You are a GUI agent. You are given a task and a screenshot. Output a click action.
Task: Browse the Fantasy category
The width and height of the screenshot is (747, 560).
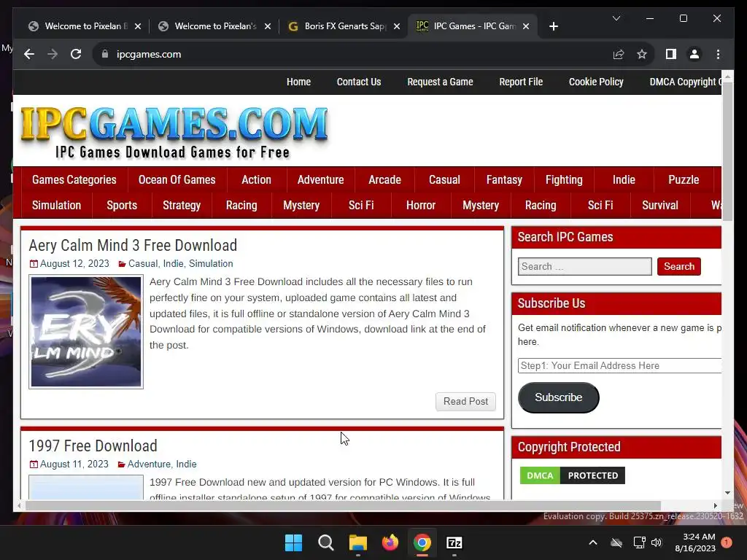pos(504,179)
